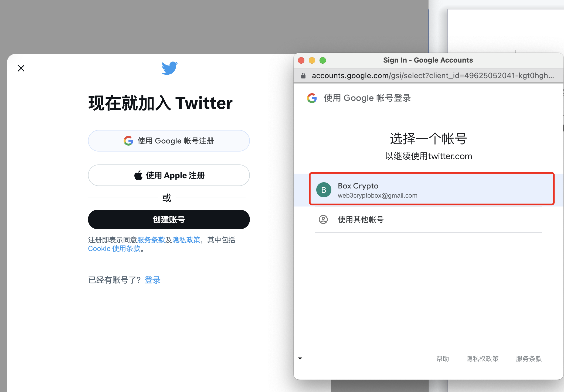Image resolution: width=564 pixels, height=392 pixels.
Task: Click the B avatar of Box Crypto
Action: [x=324, y=190]
